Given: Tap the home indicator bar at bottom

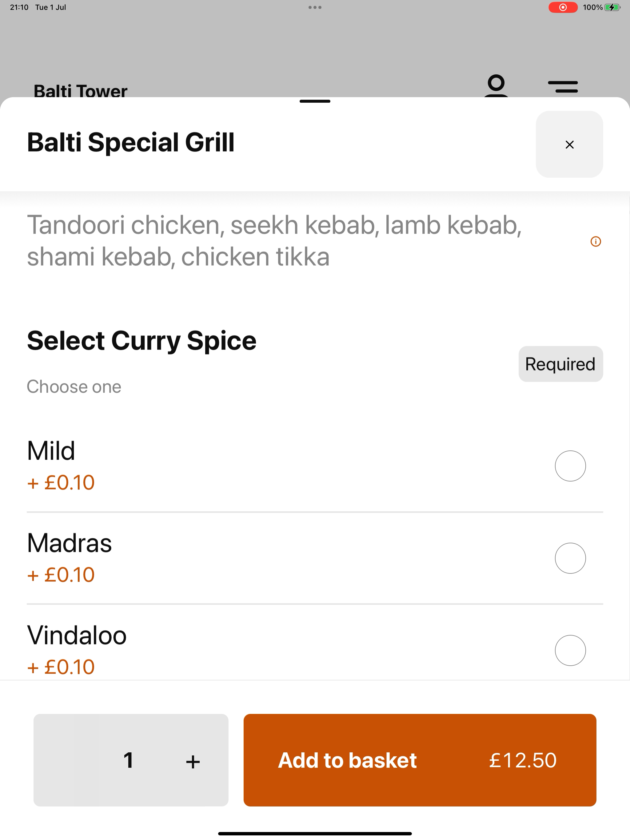Looking at the screenshot, I should [315, 834].
